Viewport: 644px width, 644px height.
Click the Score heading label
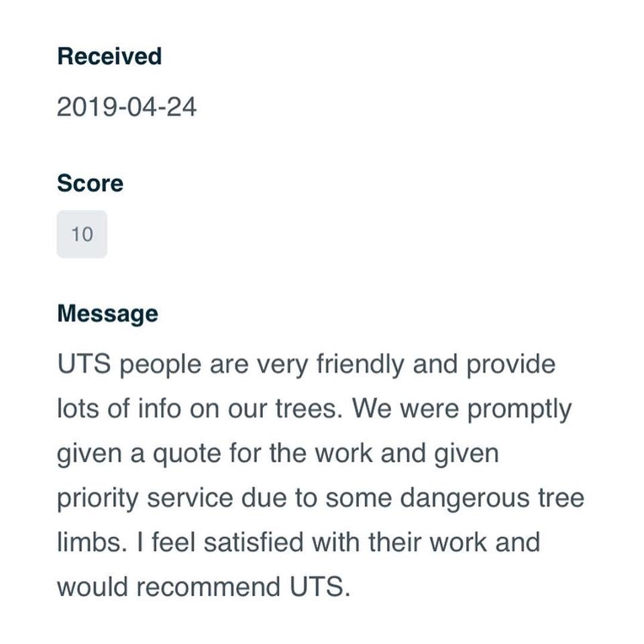click(x=90, y=184)
